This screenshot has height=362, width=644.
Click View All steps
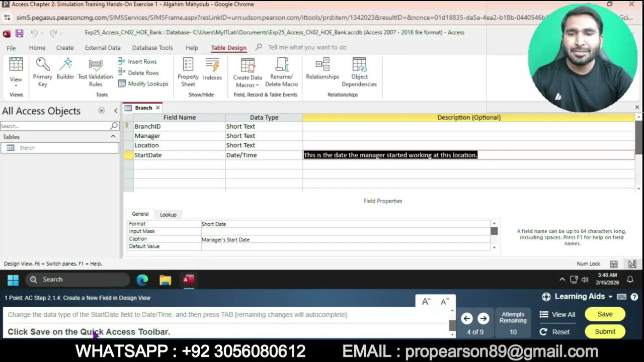[x=557, y=314]
